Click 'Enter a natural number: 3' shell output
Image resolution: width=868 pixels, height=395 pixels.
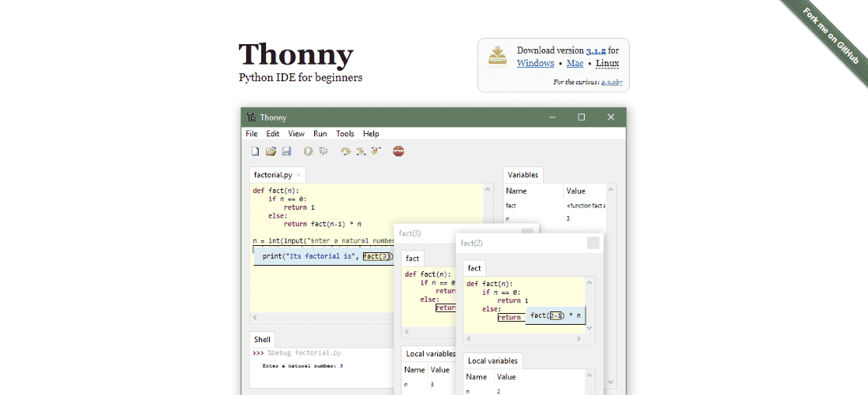click(x=302, y=366)
